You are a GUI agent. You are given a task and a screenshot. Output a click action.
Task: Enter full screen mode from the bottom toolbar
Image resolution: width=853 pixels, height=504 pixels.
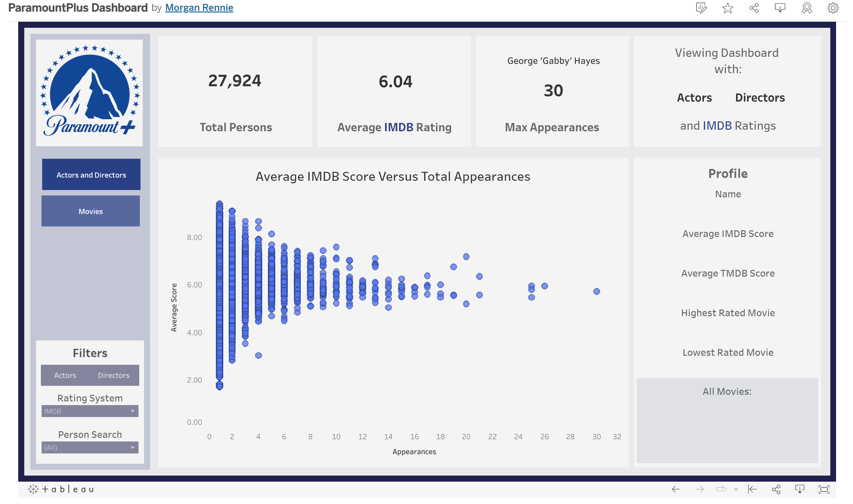(824, 489)
